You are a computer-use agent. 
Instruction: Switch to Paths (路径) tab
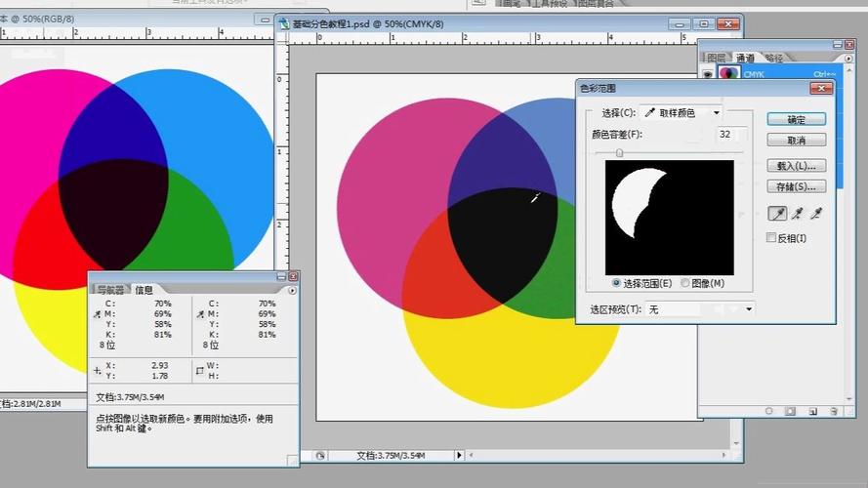tap(774, 58)
